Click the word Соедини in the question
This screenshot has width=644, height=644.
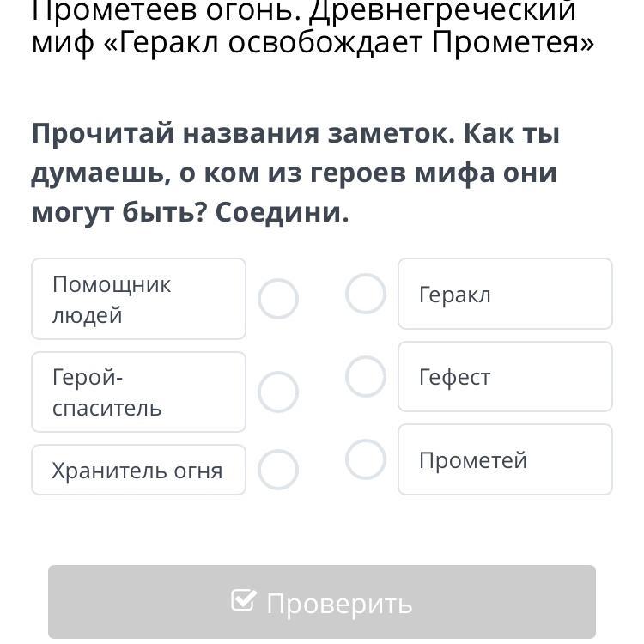click(x=282, y=212)
